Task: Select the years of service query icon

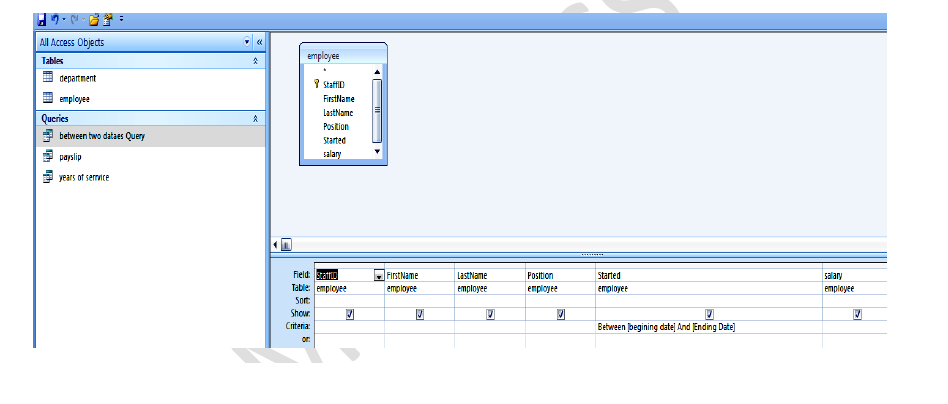Action: click(x=47, y=177)
